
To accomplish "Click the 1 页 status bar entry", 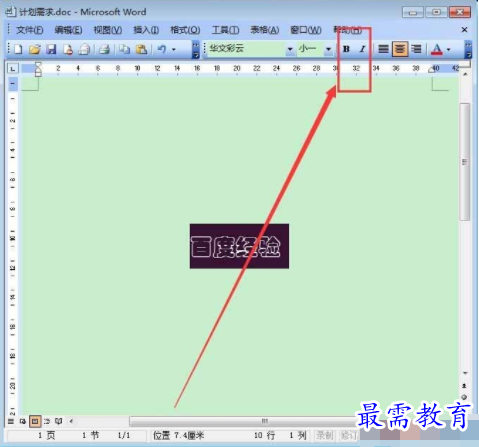I will [x=46, y=435].
